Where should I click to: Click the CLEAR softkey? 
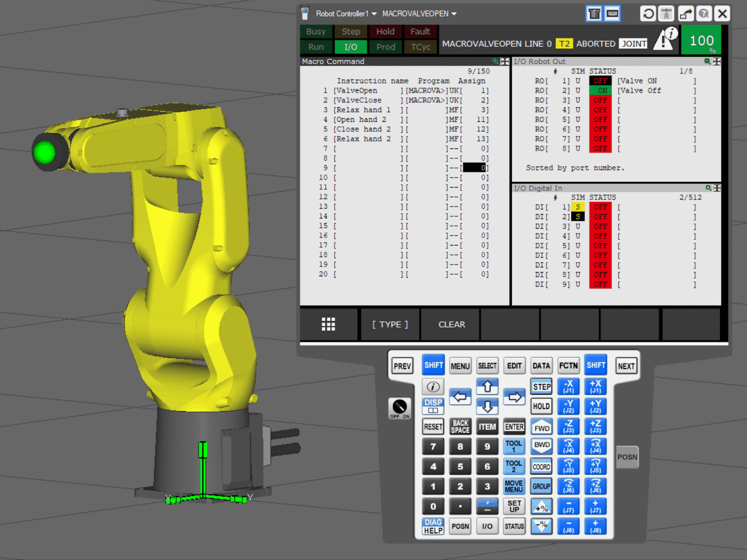tap(451, 324)
